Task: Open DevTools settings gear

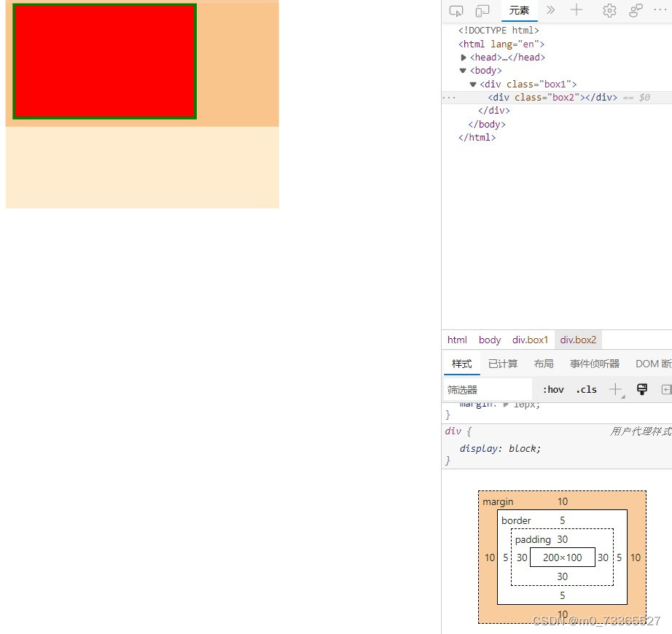Action: coord(609,11)
